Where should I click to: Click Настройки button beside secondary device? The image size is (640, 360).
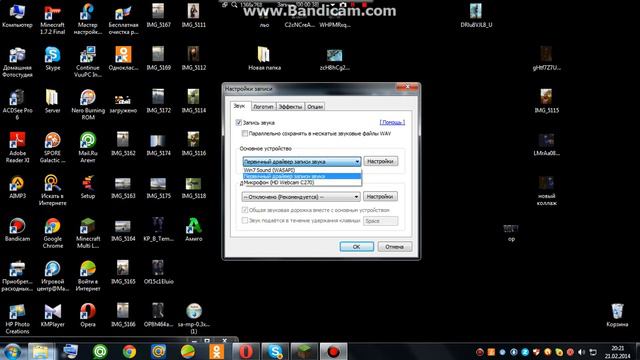[380, 196]
